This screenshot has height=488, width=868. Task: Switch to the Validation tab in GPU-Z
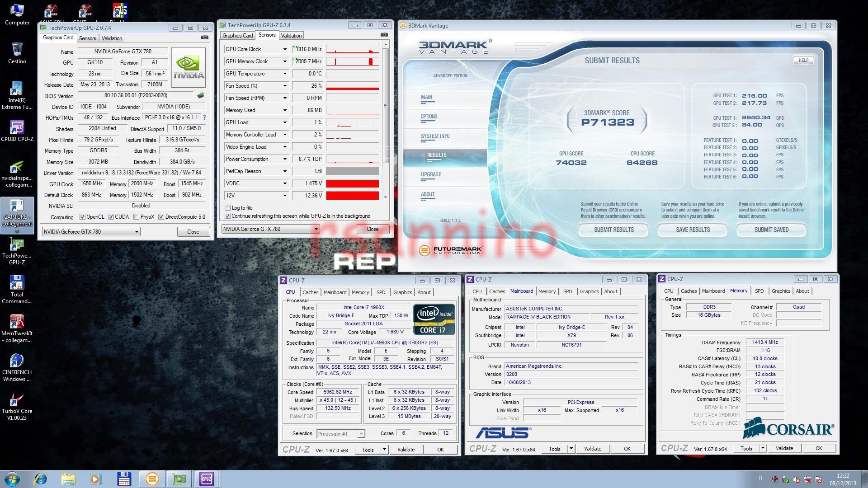[112, 38]
